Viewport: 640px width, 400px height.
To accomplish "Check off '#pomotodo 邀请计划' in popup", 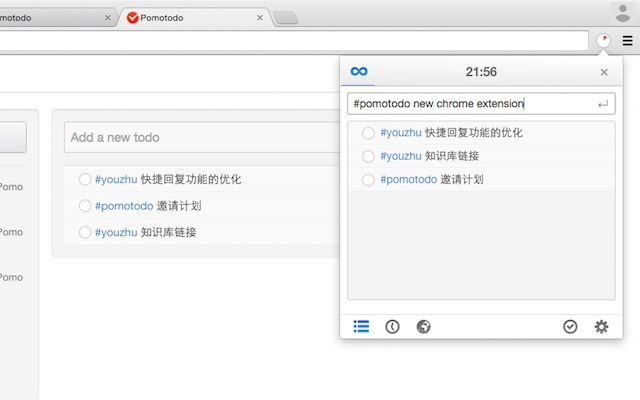I will [x=368, y=180].
